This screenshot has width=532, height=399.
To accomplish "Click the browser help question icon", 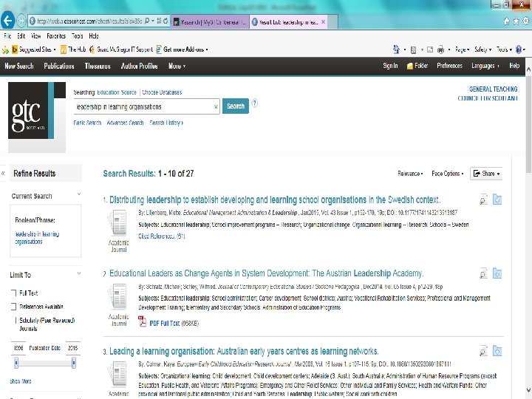I will point(518,50).
